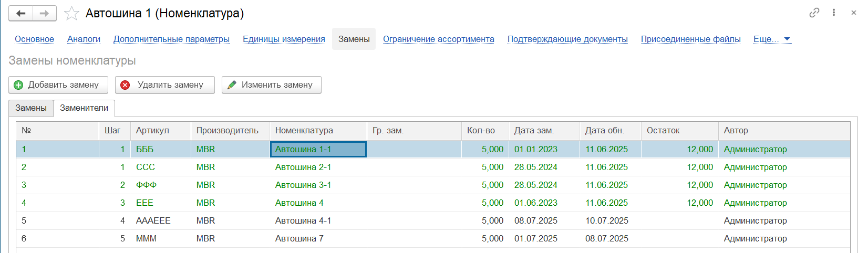Click date 01.07.2025 cell
This screenshot has height=253, width=868.
[x=544, y=238]
